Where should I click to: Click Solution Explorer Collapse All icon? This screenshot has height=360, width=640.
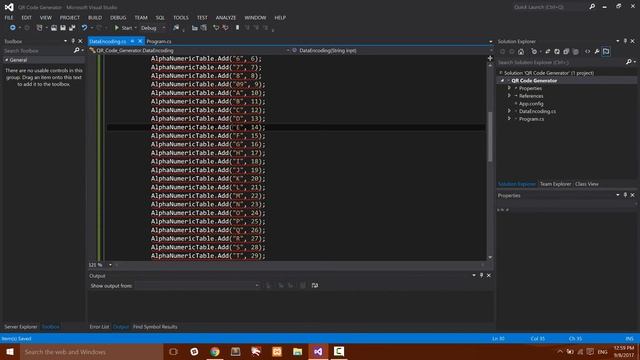[x=566, y=51]
